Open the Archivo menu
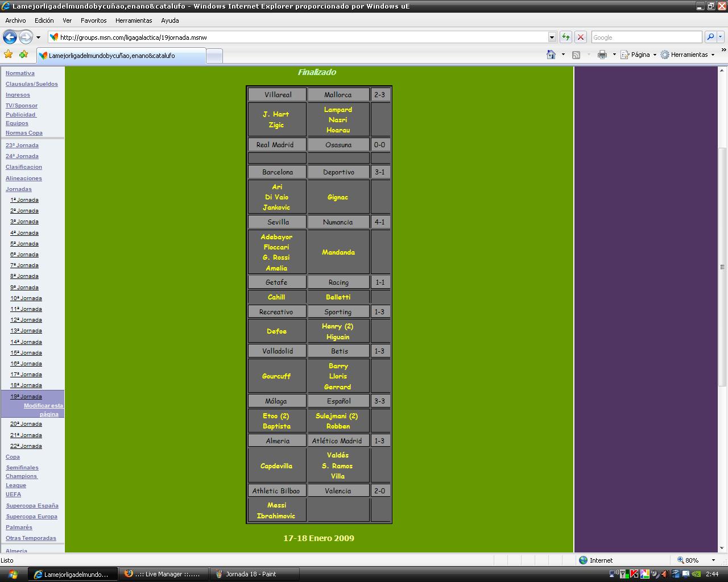The image size is (728, 582). click(15, 20)
